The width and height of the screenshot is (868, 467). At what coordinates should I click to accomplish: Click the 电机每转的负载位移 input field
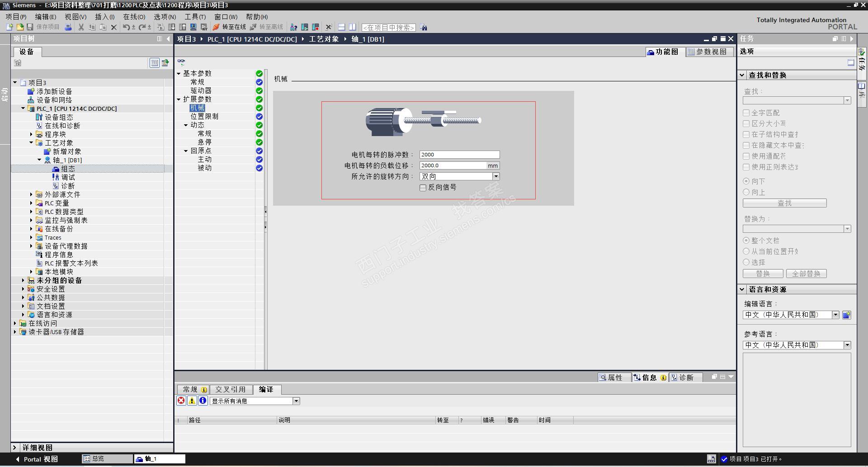(x=453, y=165)
